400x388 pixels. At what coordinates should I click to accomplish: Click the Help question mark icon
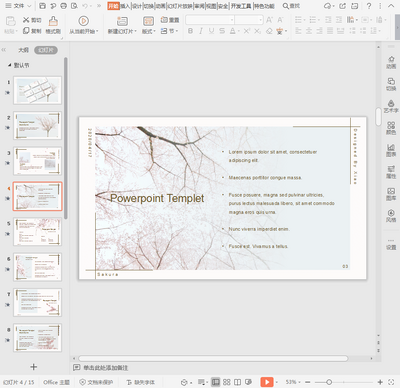point(369,6)
